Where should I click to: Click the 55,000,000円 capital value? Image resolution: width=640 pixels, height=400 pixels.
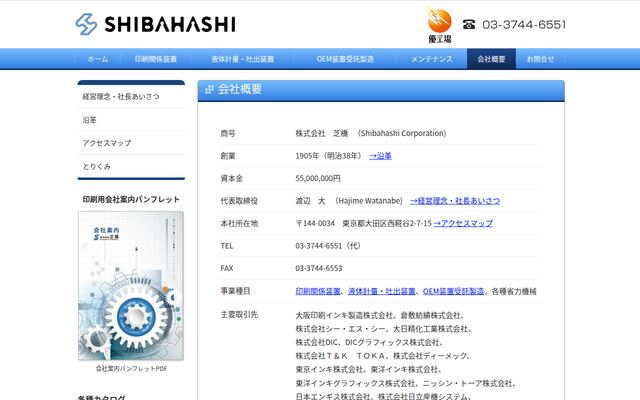318,178
